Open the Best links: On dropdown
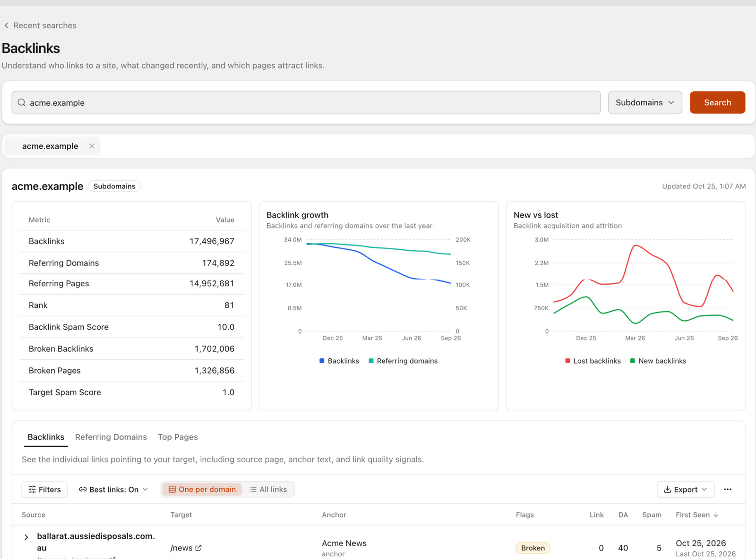The image size is (756, 559). point(113,490)
